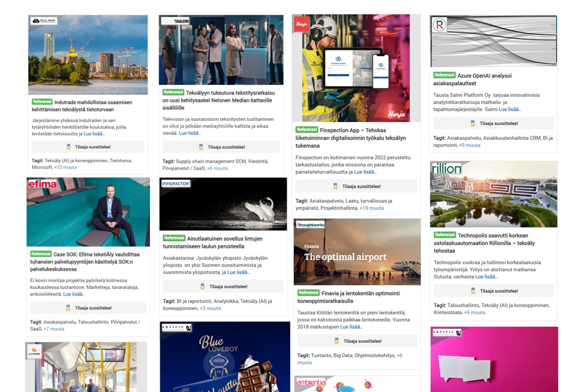Open the Indutrade tietoturva reference title
Image resolution: width=588 pixels, height=392 pixels.
(82, 106)
